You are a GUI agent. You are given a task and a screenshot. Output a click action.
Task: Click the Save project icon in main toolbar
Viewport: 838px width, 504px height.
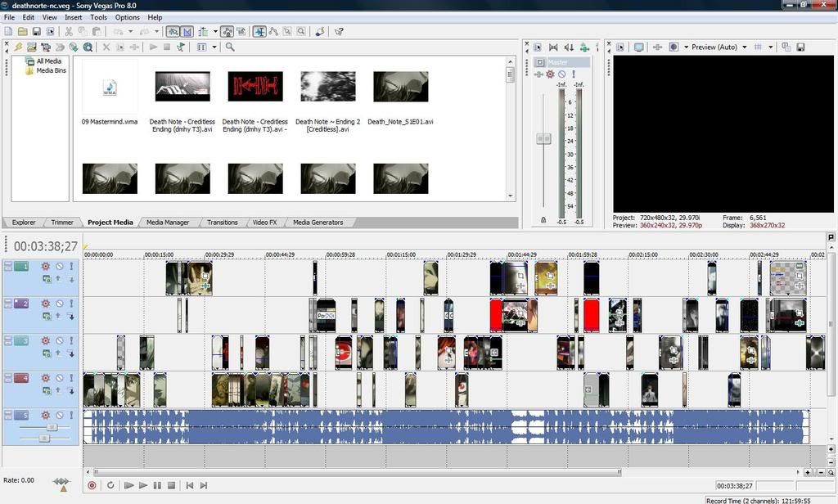coord(36,32)
